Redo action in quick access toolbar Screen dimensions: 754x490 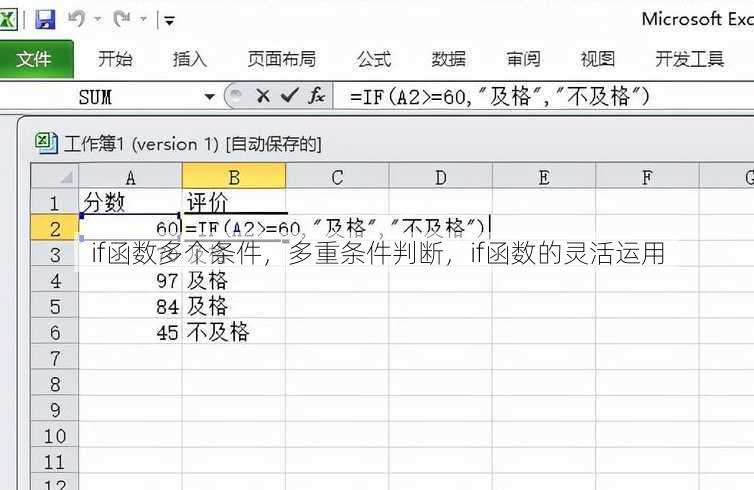tap(122, 19)
